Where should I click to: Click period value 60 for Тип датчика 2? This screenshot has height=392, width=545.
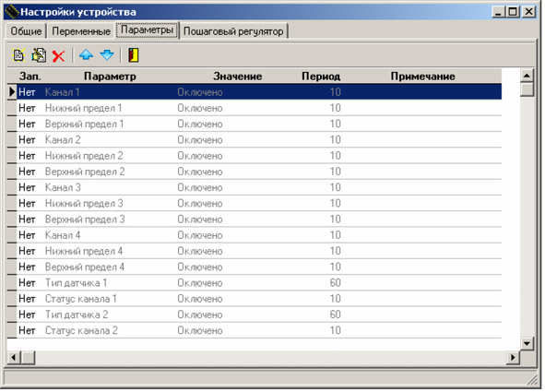335,315
